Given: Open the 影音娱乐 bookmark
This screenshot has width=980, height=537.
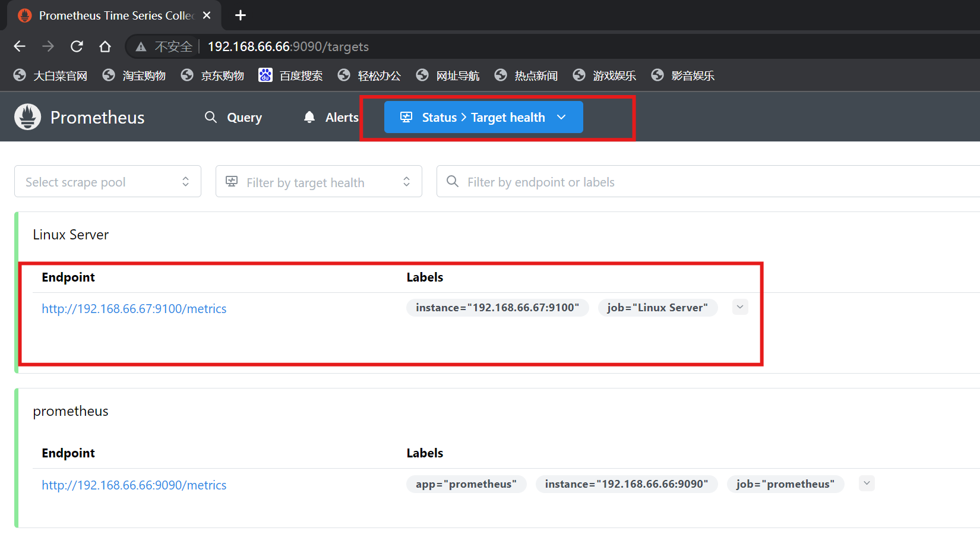Looking at the screenshot, I should point(683,75).
